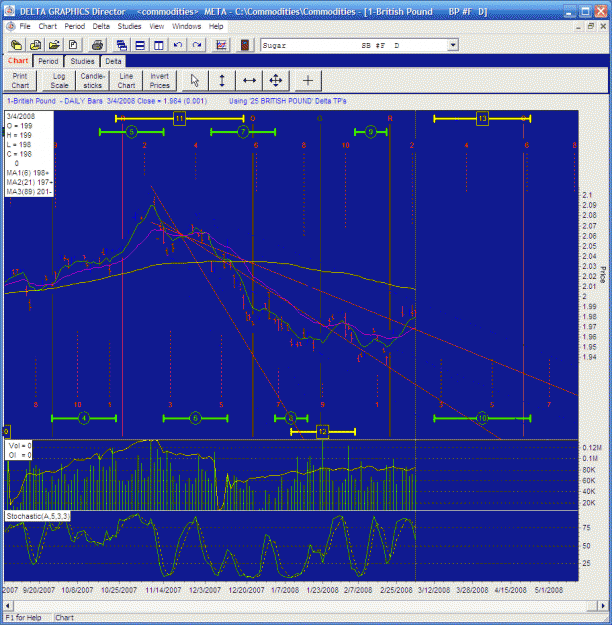Click the first yellow folder toolbar icon

point(16,45)
